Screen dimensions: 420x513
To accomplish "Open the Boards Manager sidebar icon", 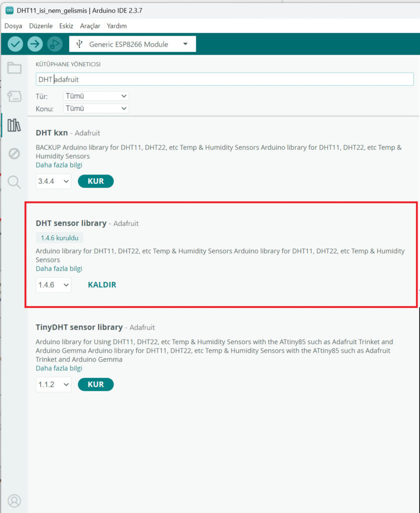I will click(x=14, y=97).
